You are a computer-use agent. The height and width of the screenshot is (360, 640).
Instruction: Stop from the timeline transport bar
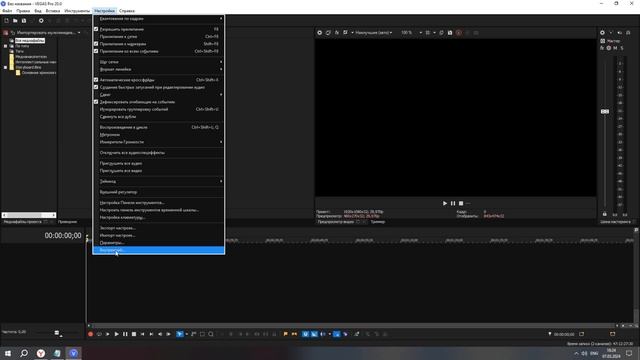[x=133, y=334]
